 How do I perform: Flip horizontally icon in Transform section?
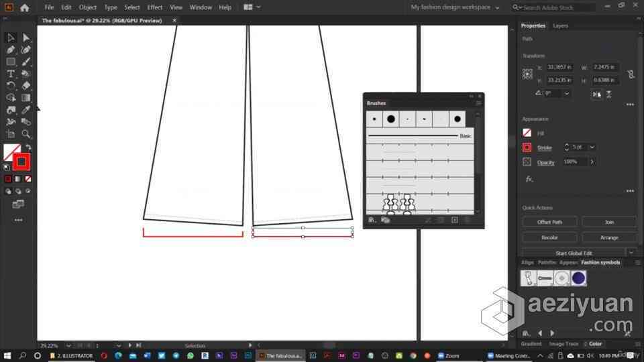(597, 94)
